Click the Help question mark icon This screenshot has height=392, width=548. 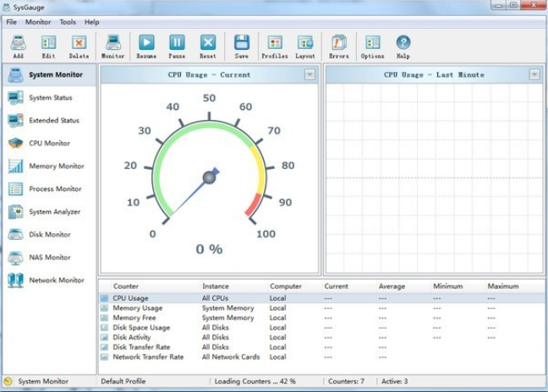[x=403, y=42]
